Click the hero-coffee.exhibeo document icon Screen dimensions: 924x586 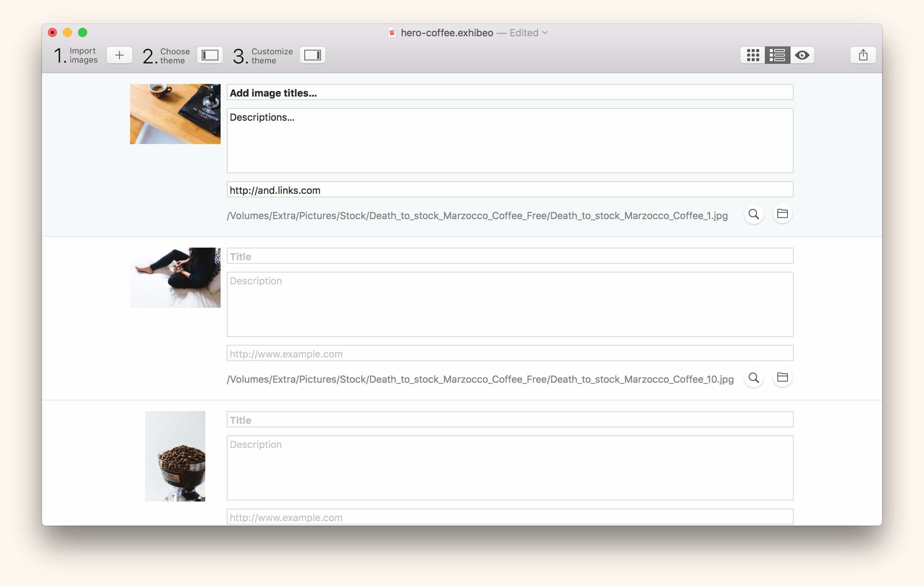tap(392, 33)
